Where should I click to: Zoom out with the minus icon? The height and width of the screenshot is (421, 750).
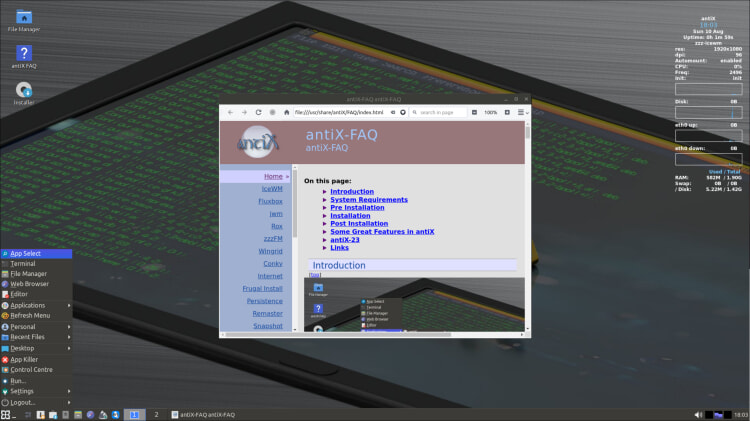point(474,112)
